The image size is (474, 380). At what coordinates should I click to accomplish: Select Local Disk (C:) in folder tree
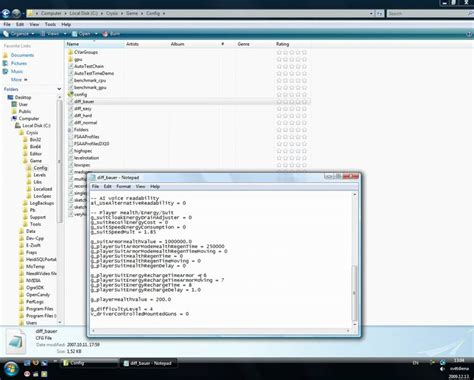click(x=36, y=126)
